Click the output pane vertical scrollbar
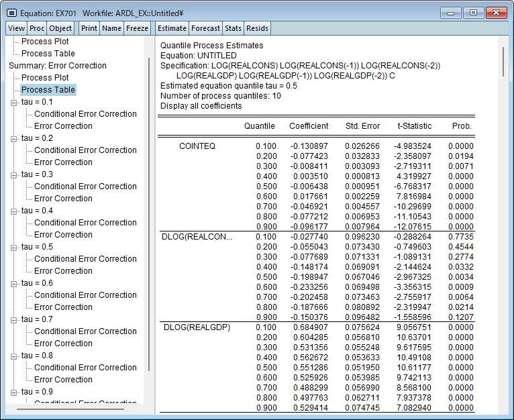514x420 pixels. coord(503,62)
